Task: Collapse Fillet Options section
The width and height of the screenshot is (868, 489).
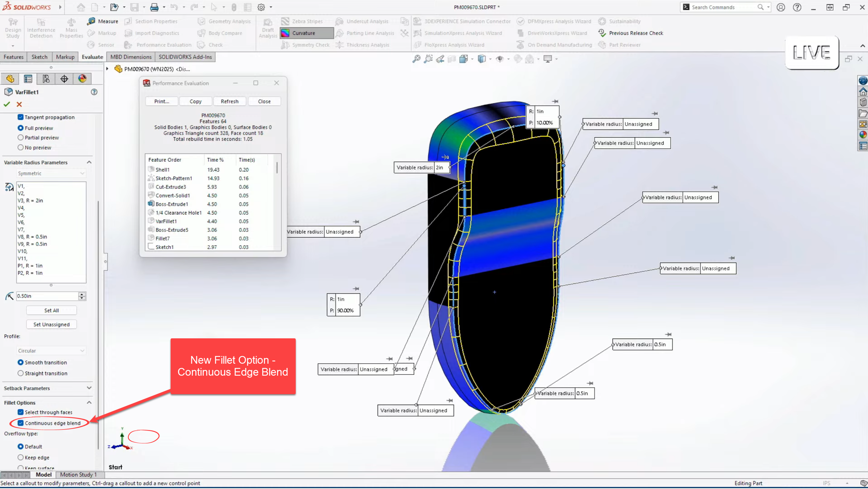Action: coord(89,403)
